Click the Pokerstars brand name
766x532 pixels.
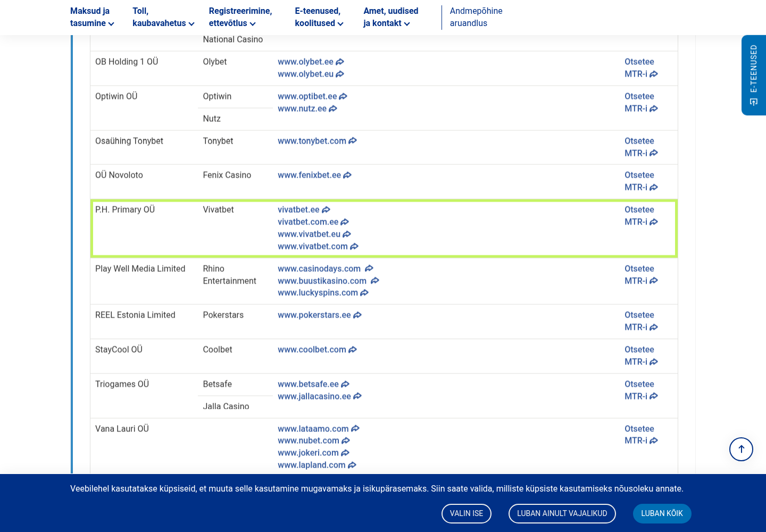click(x=223, y=315)
